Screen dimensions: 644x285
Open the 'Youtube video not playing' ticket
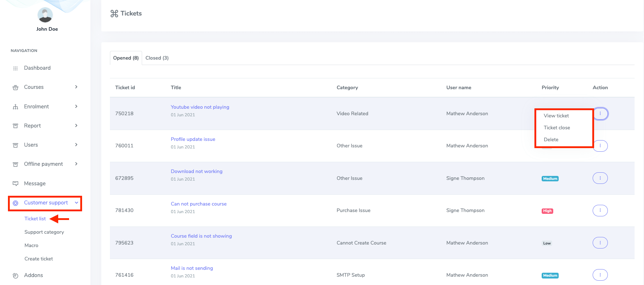coord(200,107)
